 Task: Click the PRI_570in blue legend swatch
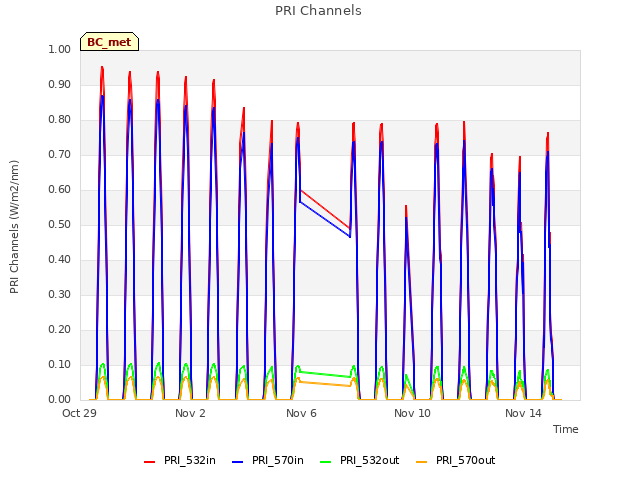coord(238,462)
